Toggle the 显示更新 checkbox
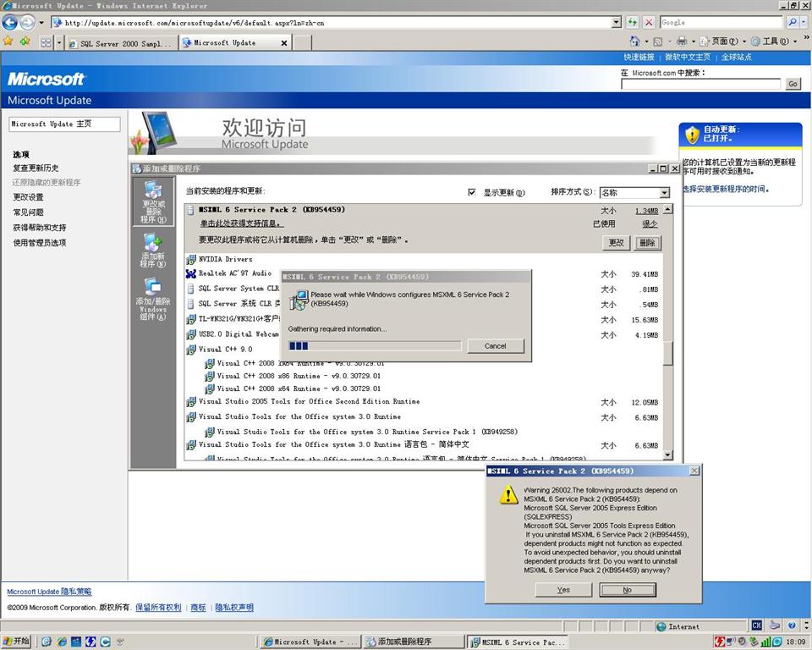 pyautogui.click(x=472, y=192)
